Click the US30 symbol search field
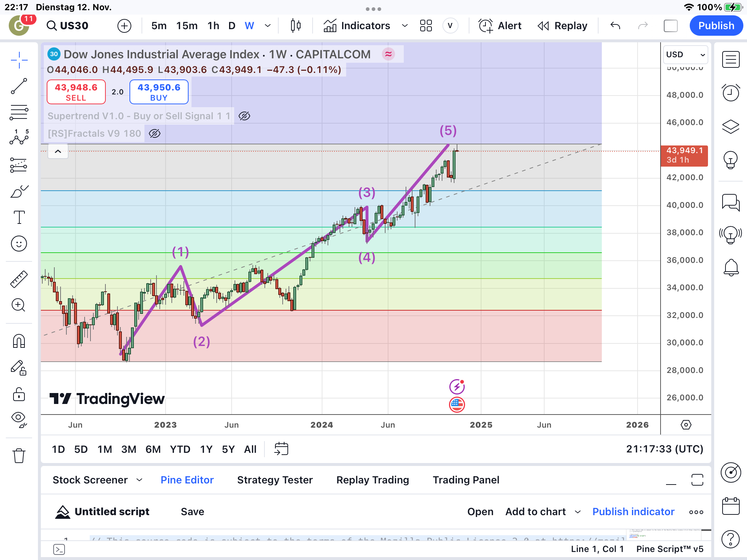This screenshot has width=747, height=560. [x=74, y=26]
